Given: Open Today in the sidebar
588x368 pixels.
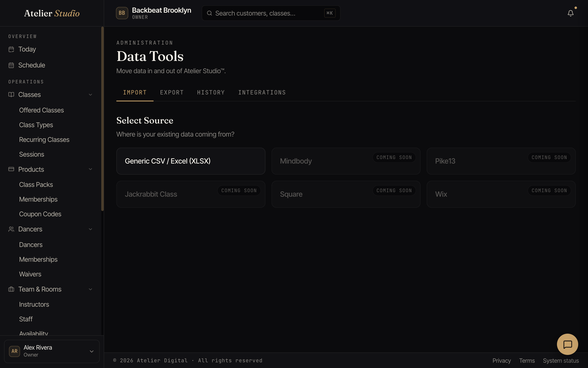Looking at the screenshot, I should 51,49.
